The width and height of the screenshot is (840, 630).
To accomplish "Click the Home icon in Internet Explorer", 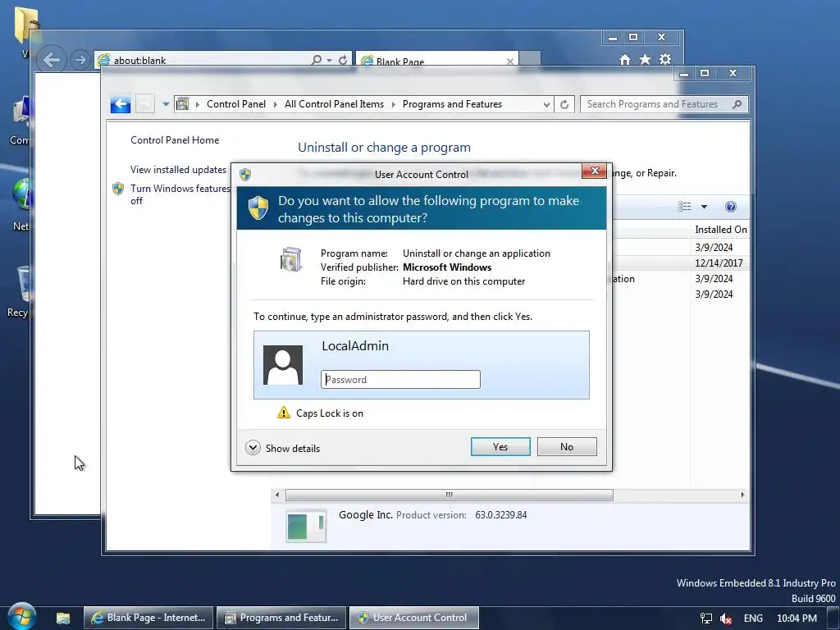I will [x=624, y=59].
